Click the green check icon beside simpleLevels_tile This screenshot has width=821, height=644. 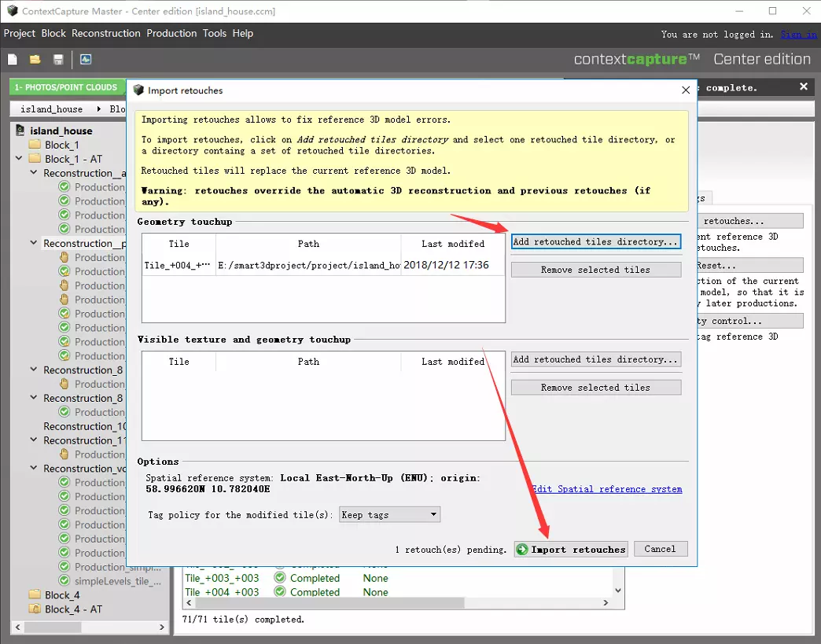pos(64,580)
